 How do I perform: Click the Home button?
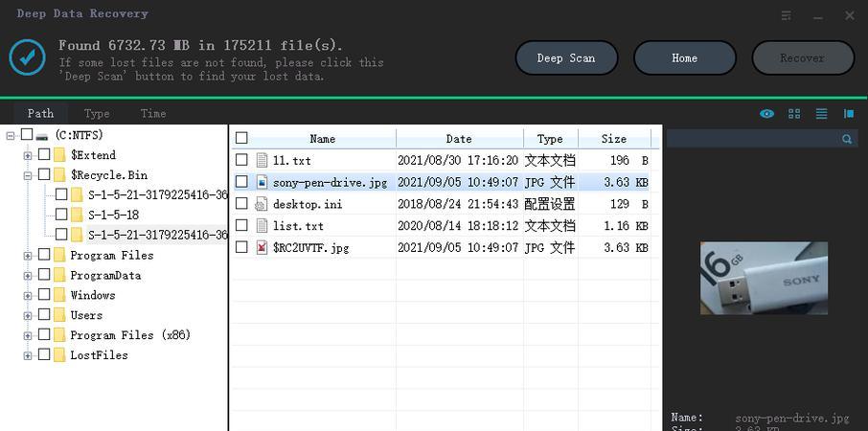click(685, 58)
